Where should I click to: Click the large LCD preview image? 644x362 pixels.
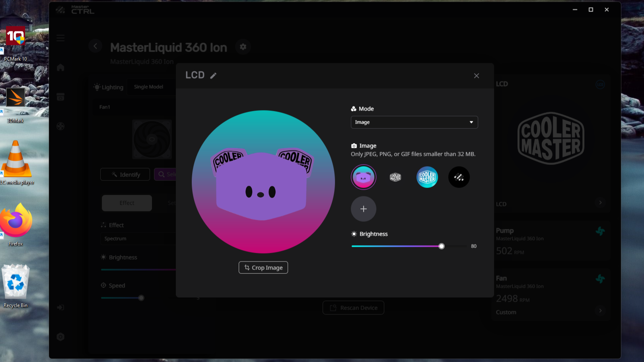(263, 182)
